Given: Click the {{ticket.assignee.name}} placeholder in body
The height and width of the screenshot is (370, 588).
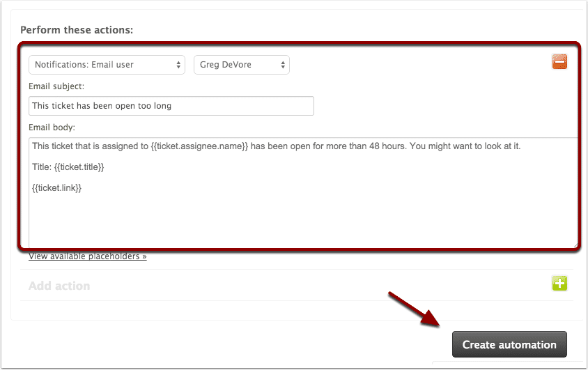Looking at the screenshot, I should tap(199, 146).
